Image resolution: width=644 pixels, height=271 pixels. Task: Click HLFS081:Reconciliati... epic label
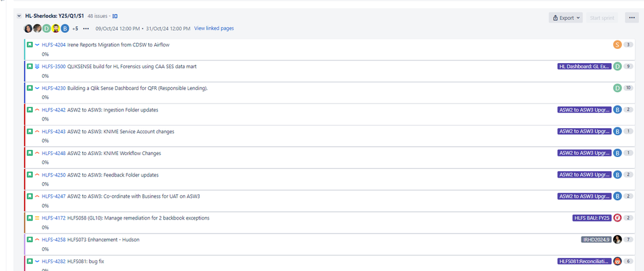585,261
